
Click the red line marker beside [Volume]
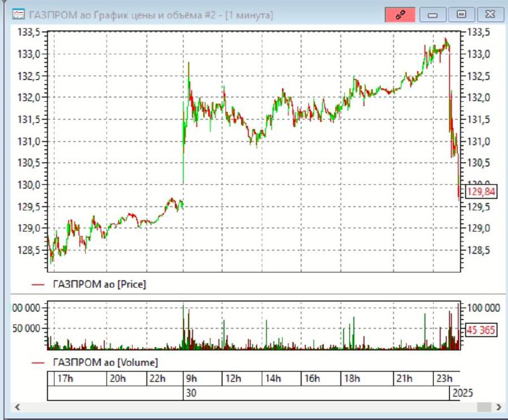pos(38,363)
